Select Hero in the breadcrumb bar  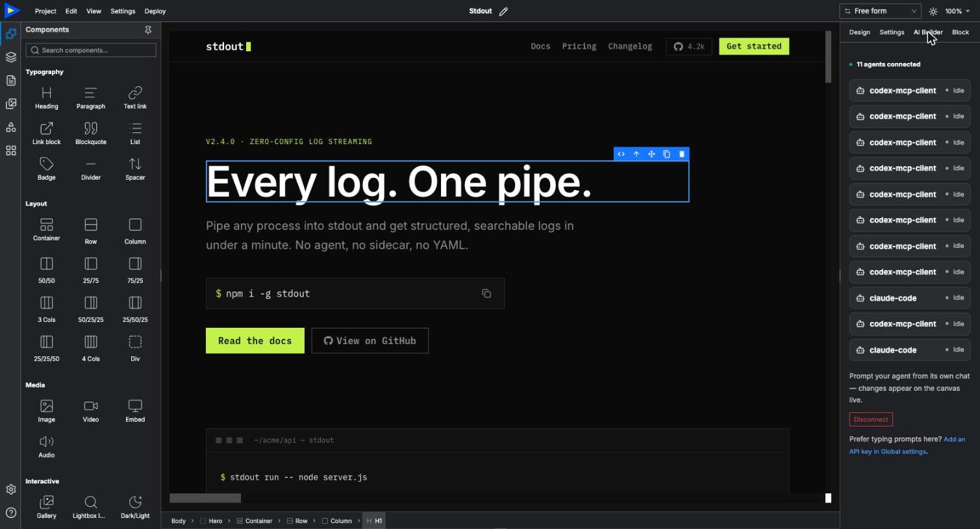pos(211,521)
